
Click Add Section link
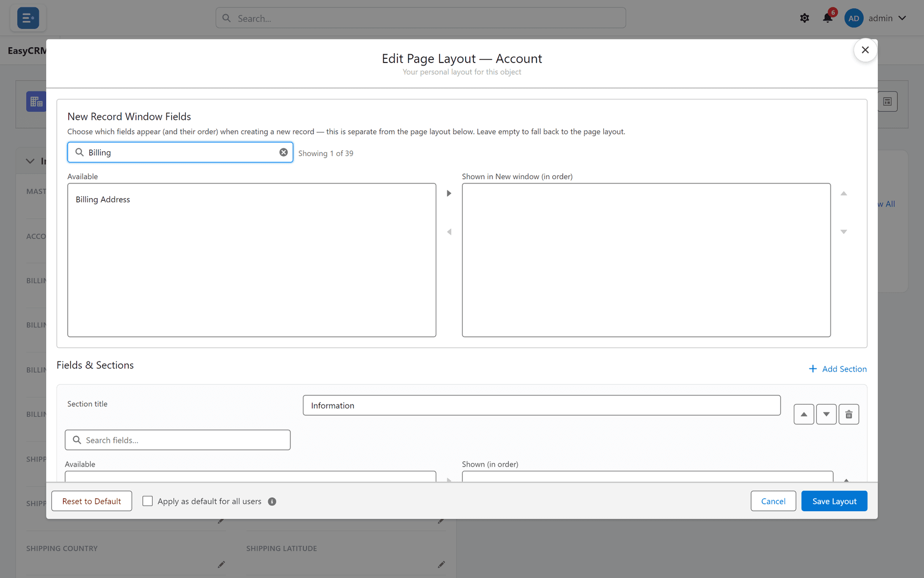click(838, 369)
